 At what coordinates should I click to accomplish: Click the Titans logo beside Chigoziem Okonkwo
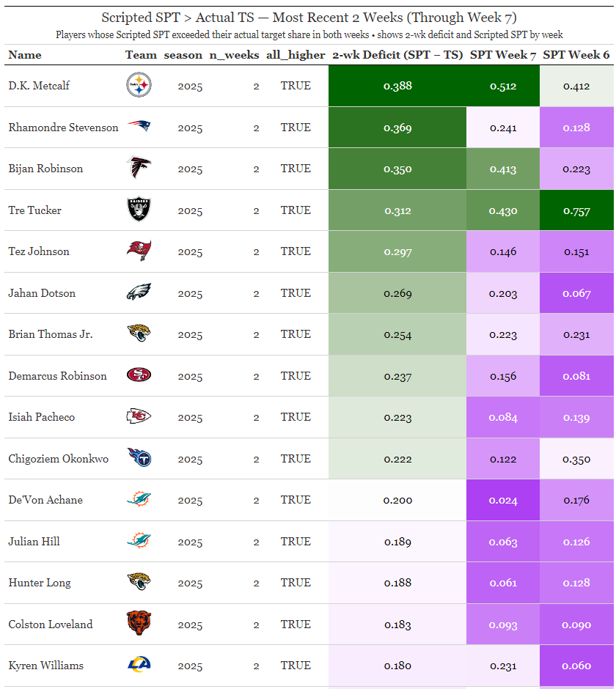(139, 459)
